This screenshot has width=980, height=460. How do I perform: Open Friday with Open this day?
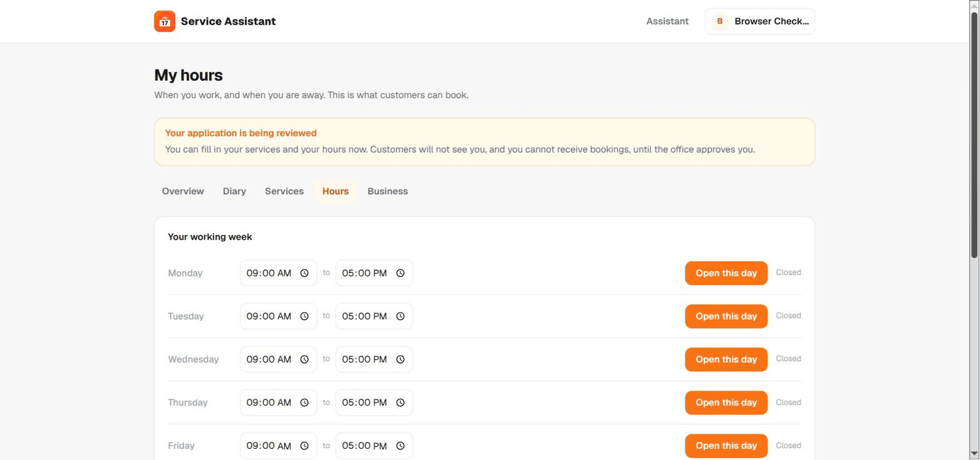[726, 446]
